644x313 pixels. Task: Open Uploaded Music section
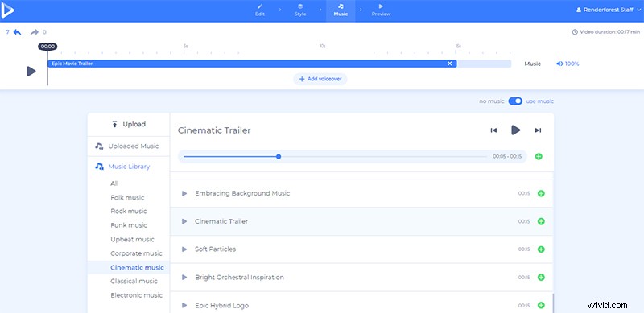tap(129, 146)
